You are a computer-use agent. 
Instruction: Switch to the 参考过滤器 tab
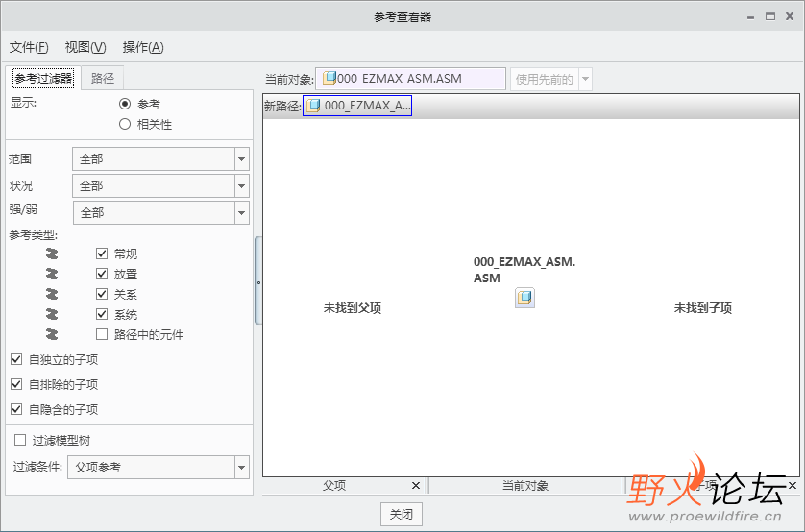coord(43,78)
